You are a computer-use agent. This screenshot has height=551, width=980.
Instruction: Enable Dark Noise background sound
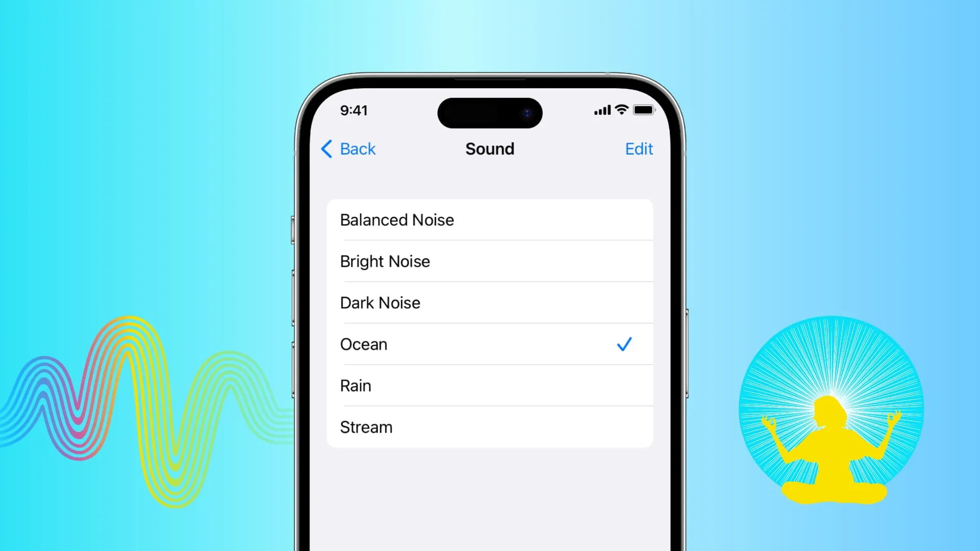pos(489,303)
